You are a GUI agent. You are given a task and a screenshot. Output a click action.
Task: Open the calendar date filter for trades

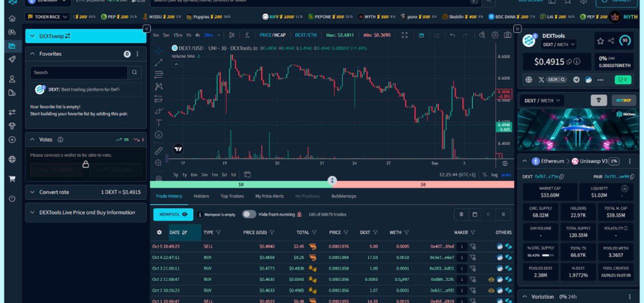coord(474,214)
